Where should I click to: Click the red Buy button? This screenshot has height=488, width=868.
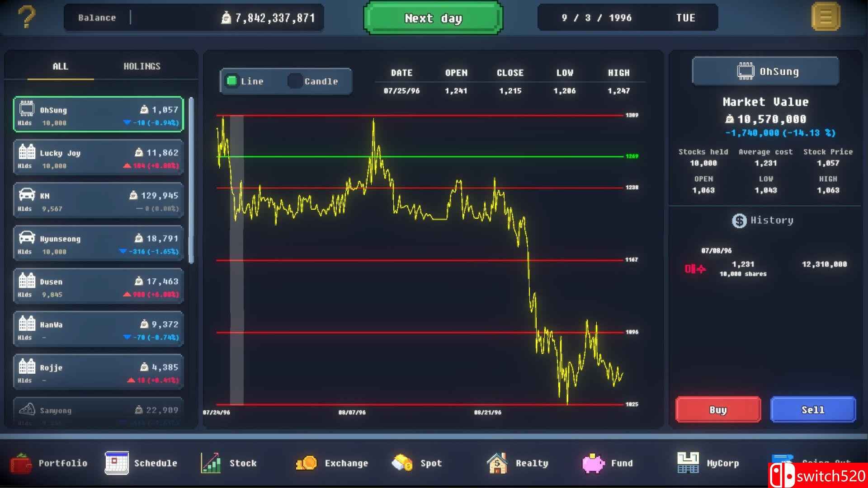click(x=718, y=410)
